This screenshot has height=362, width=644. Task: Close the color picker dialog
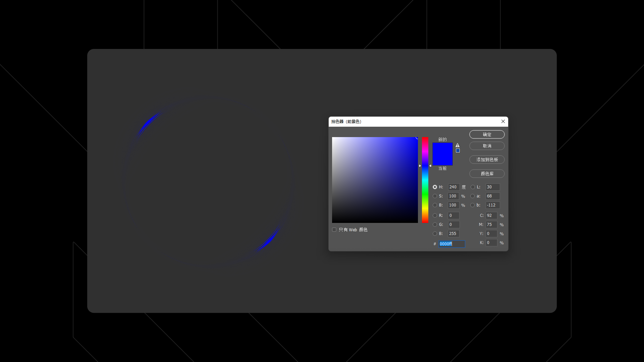503,121
